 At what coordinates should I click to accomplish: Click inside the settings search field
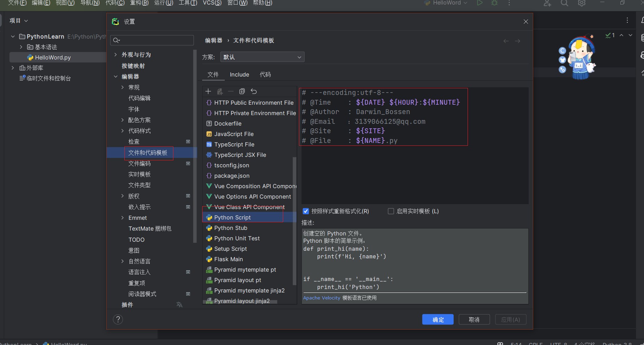[x=152, y=40]
